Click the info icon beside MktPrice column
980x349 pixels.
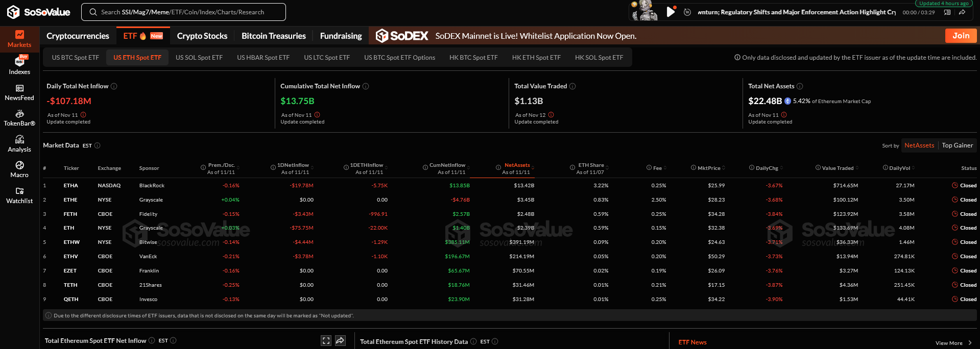[x=694, y=167]
